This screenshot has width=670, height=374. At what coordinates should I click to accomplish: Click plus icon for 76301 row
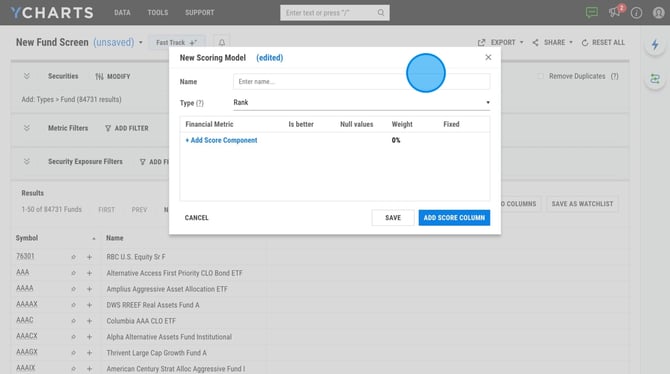89,257
